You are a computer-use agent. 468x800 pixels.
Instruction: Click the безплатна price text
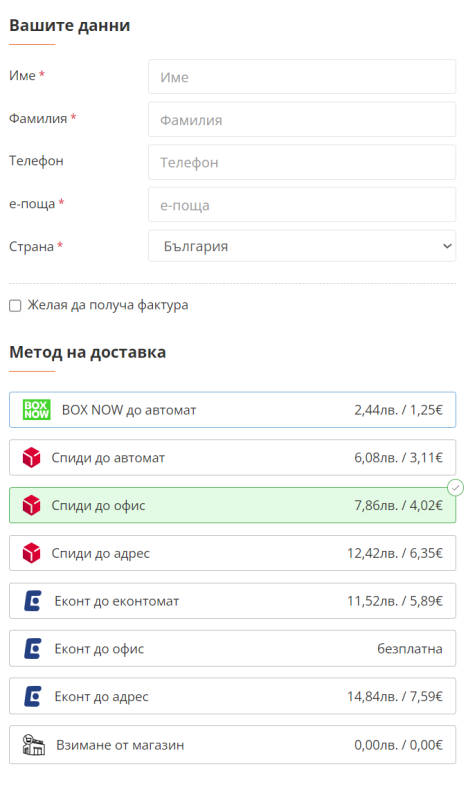(410, 648)
